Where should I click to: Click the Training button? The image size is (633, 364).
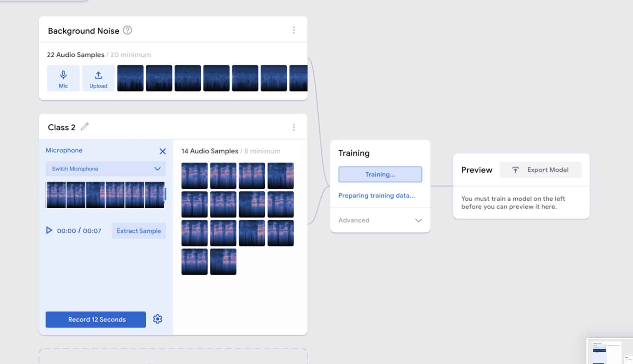point(380,174)
